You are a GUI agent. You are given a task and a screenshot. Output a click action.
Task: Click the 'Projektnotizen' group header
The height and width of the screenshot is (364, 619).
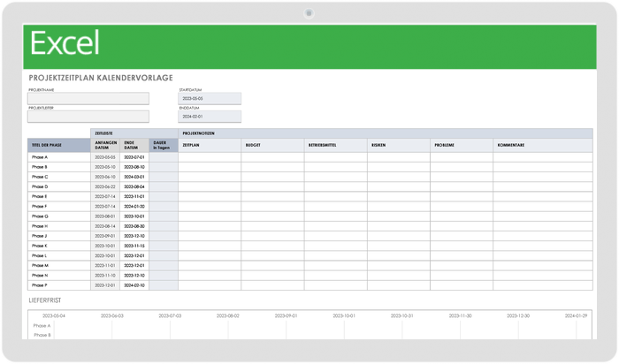[x=386, y=133]
